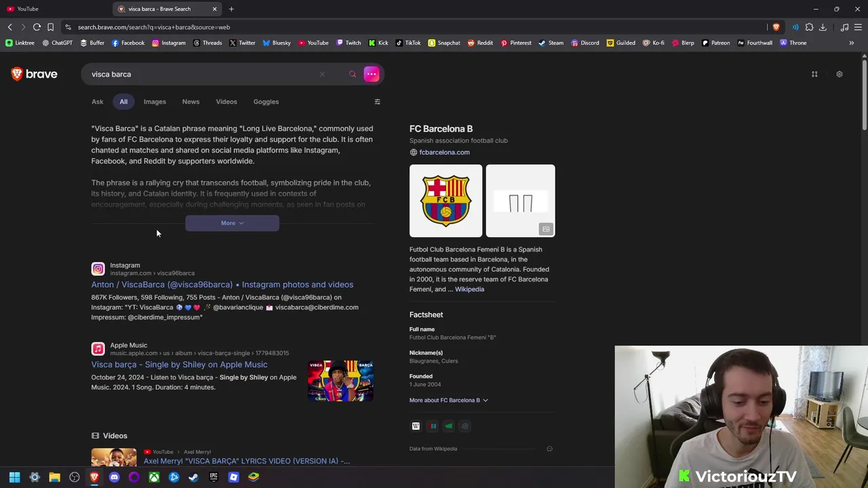Screen dimensions: 868x488
Task: Open the media playlist music note icon
Action: [844, 27]
